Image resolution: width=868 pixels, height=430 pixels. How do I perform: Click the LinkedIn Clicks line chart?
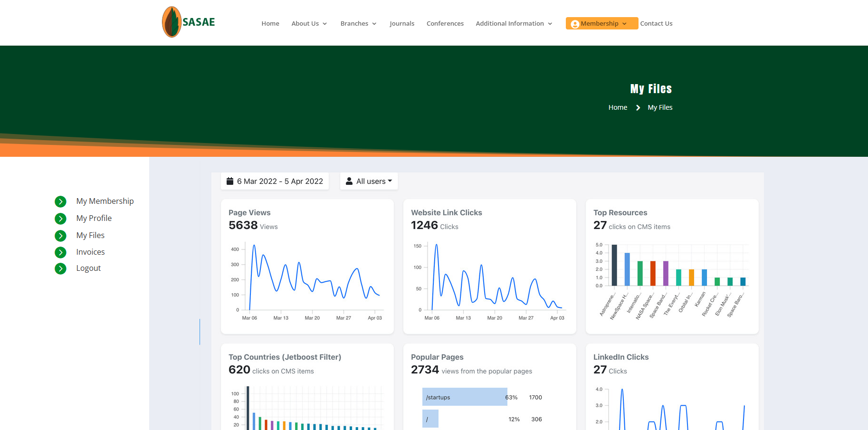click(x=672, y=409)
